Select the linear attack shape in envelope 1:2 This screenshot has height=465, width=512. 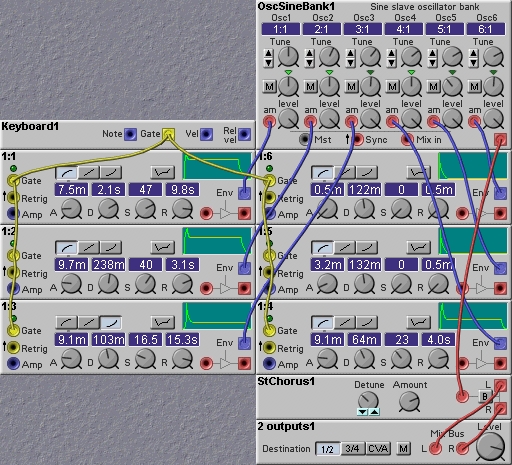(89, 248)
